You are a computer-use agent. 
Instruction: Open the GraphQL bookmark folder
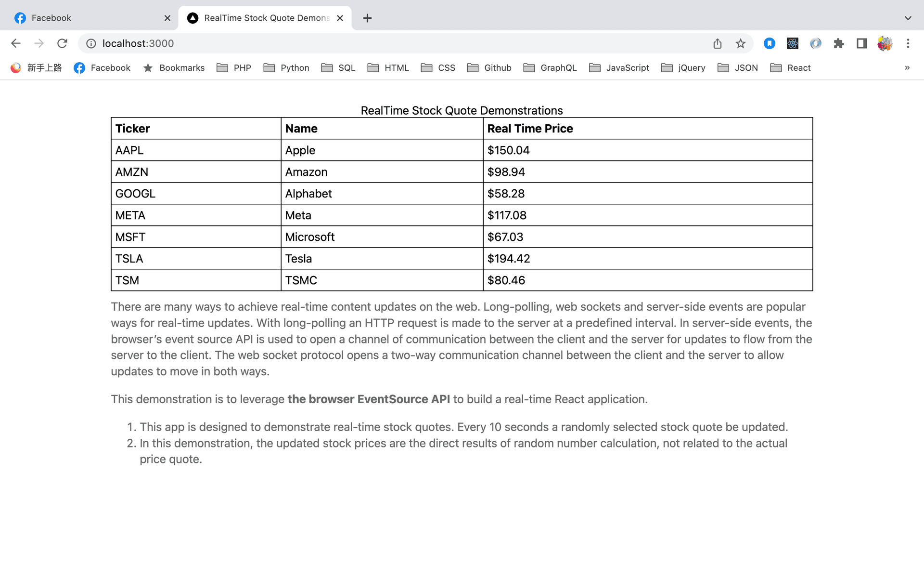(550, 68)
